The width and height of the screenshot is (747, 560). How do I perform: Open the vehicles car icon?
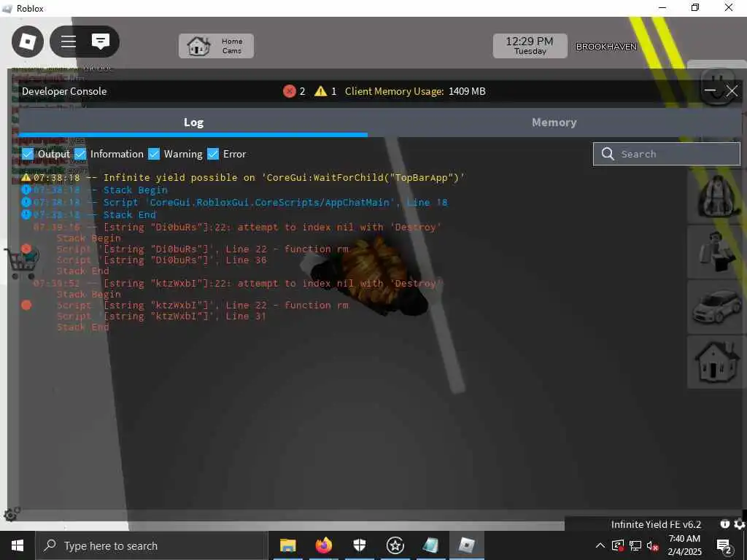[x=718, y=307]
